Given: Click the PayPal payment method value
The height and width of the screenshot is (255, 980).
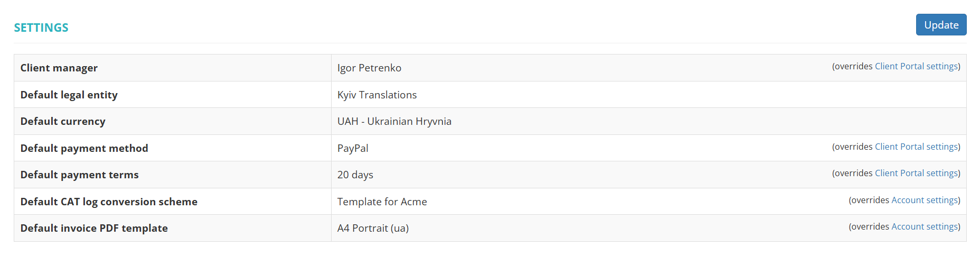Looking at the screenshot, I should click(x=353, y=148).
